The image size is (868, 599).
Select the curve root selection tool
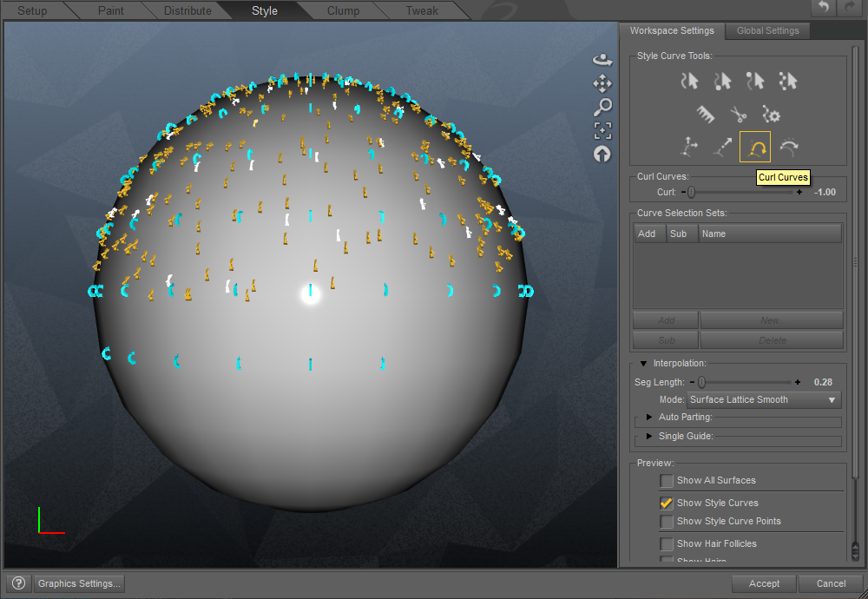[x=722, y=82]
